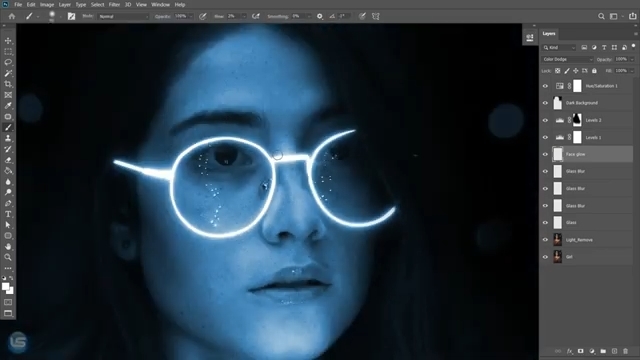
Task: Open the layer Opacity dropdown arrow
Action: (x=632, y=60)
